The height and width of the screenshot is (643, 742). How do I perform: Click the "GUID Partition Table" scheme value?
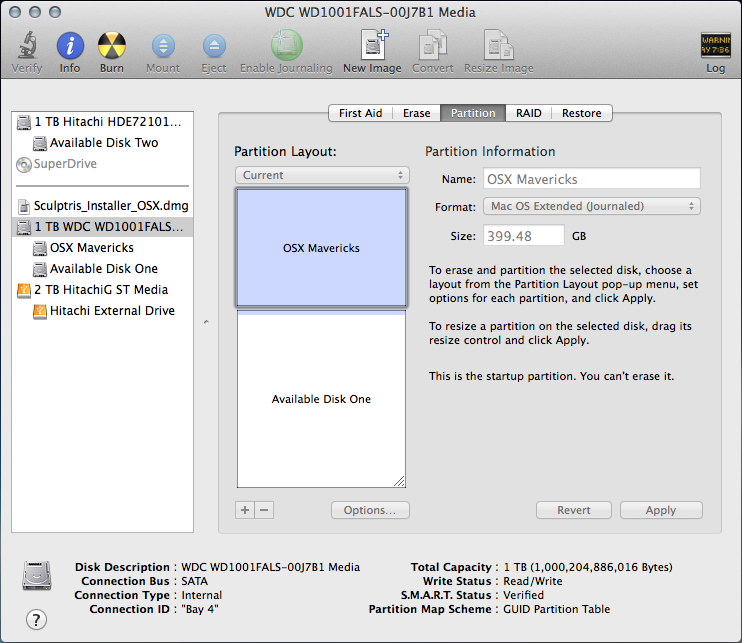pos(556,609)
